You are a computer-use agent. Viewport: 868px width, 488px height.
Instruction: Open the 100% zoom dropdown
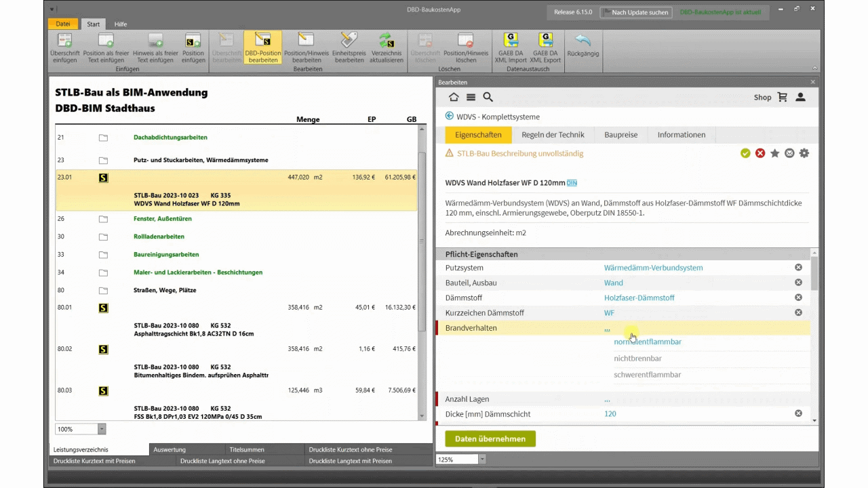click(x=102, y=429)
